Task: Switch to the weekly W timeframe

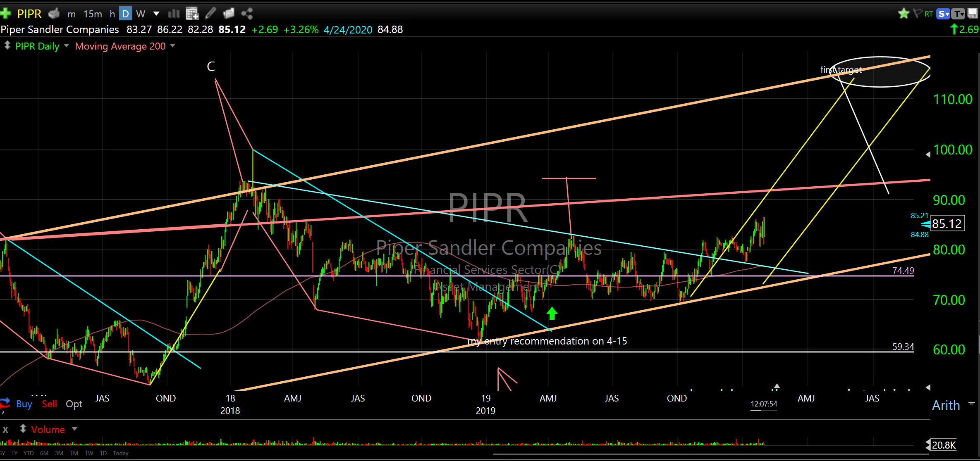Action: [x=141, y=14]
